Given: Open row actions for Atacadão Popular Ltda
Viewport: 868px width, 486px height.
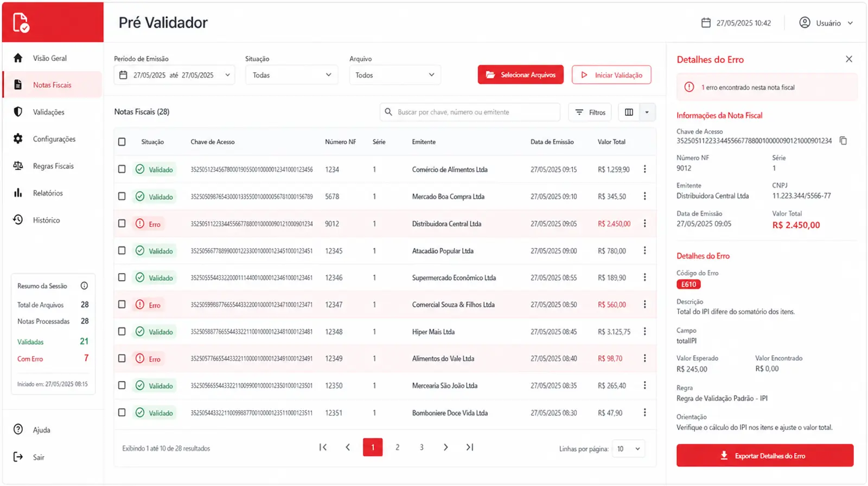Looking at the screenshot, I should 644,251.
